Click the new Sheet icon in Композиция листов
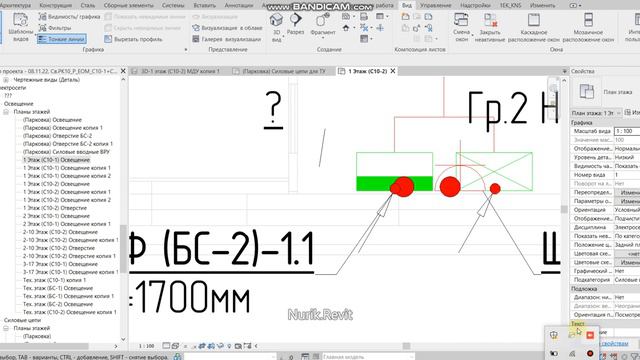 pyautogui.click(x=405, y=17)
